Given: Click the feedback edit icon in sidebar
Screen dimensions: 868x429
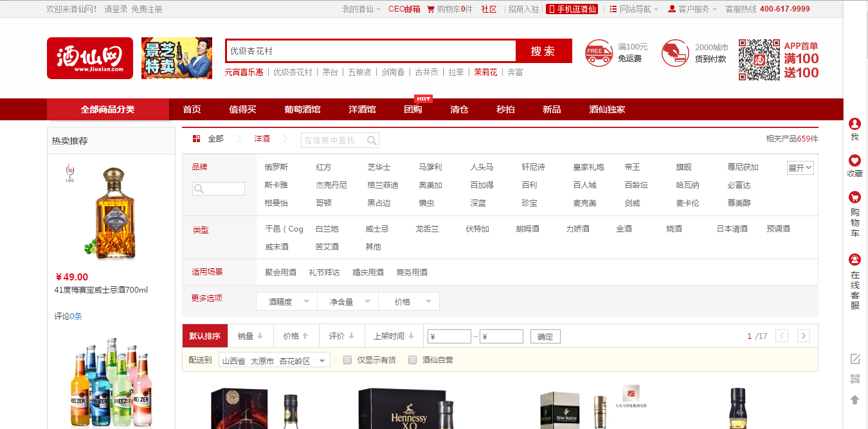Looking at the screenshot, I should [854, 359].
